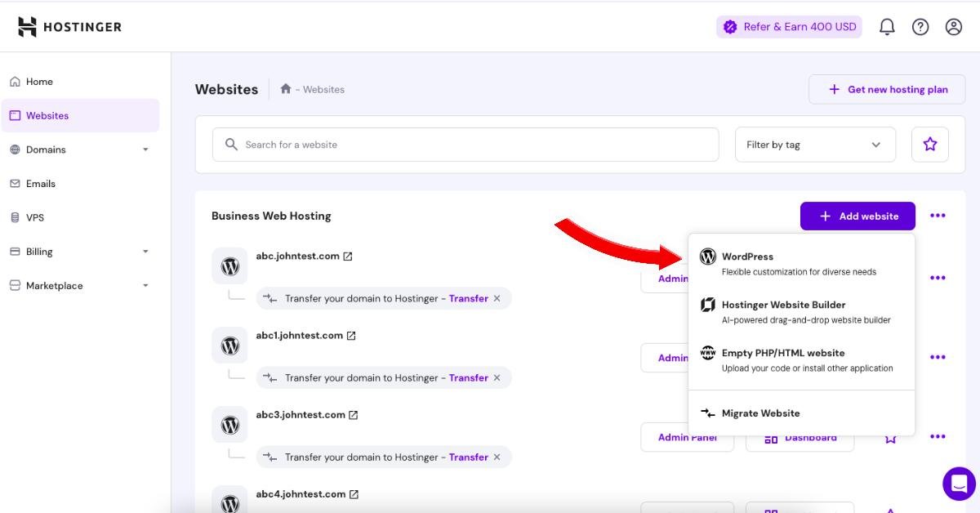The image size is (980, 513).
Task: Click the Refer & Earn 400 USD button
Action: 789,27
